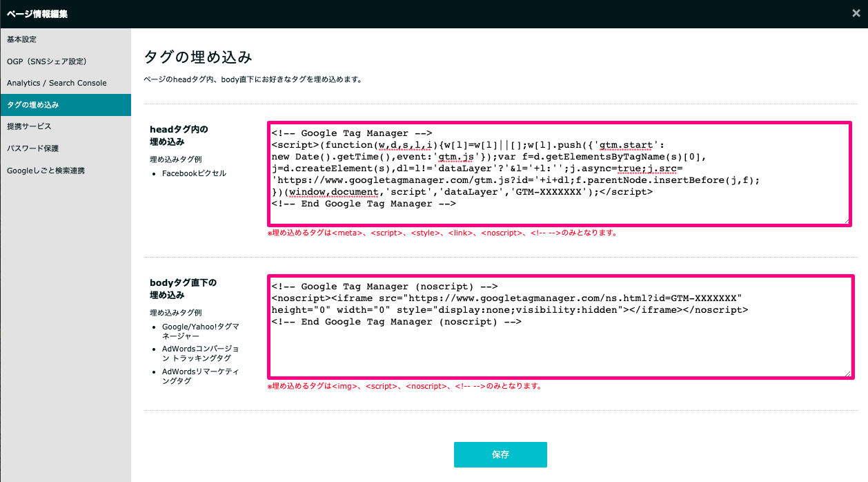This screenshot has width=868, height=482.
Task: Click the bodyタグ直下の埋め込み label
Action: 183,289
